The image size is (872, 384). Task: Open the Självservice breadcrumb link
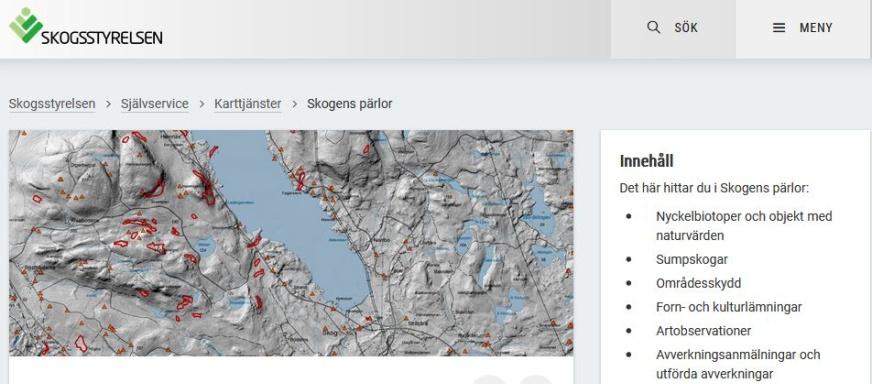tap(155, 104)
